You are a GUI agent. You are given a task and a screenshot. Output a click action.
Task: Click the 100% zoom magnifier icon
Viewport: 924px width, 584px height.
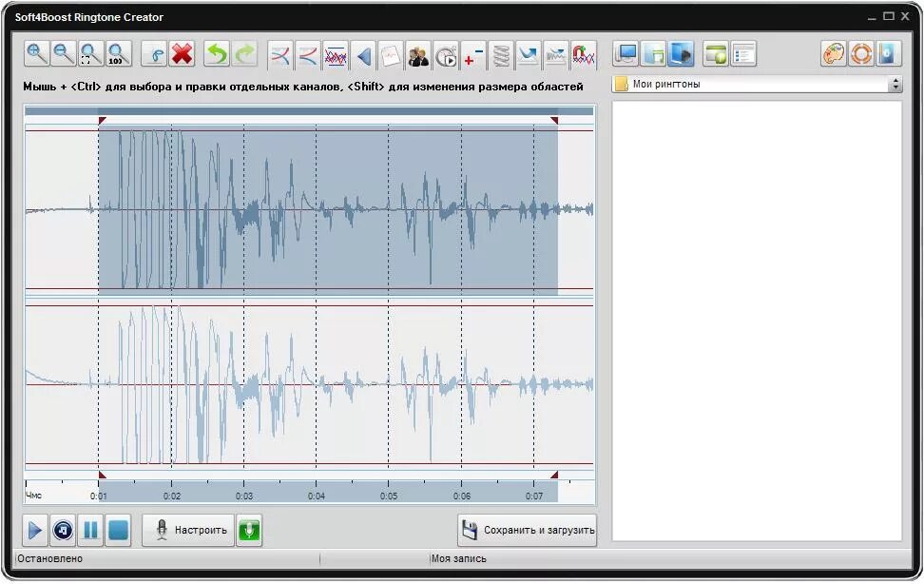pos(118,53)
